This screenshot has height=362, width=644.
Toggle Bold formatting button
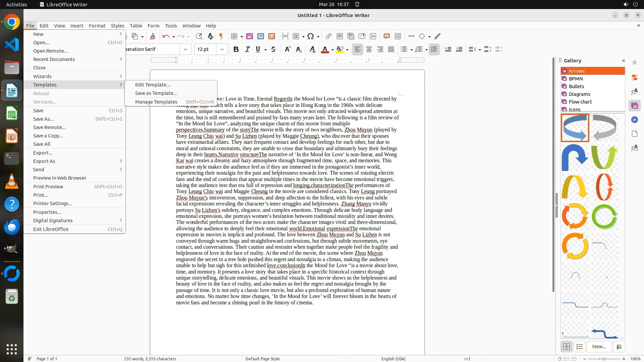coord(236,49)
